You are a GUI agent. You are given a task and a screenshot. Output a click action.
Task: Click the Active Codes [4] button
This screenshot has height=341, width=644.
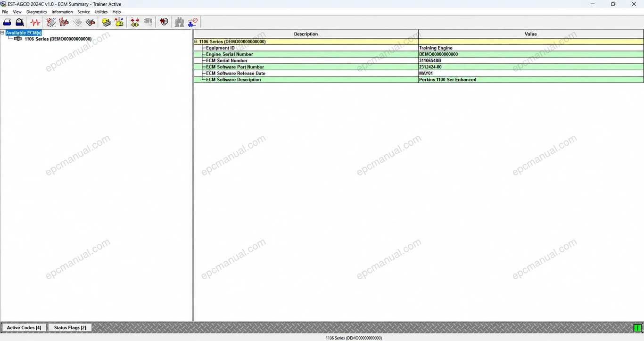pos(24,327)
